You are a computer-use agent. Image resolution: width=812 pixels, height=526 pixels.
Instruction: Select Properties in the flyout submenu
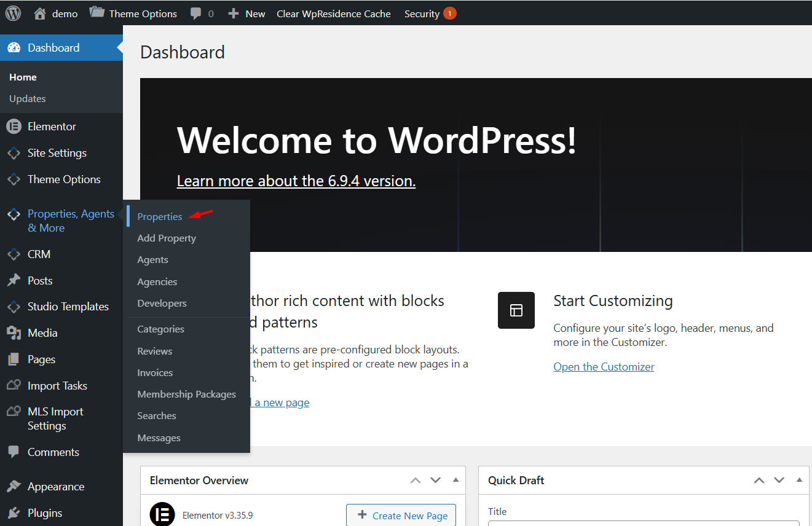pyautogui.click(x=160, y=217)
